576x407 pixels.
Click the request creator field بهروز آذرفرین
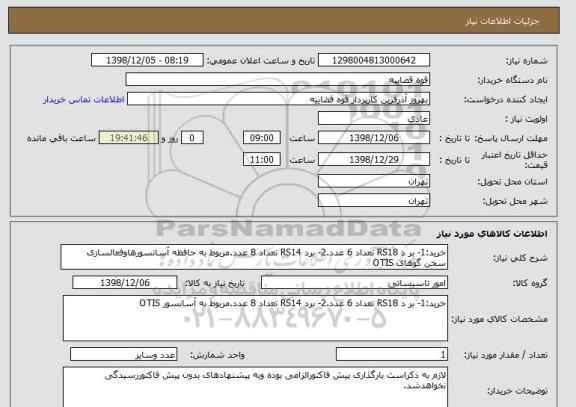click(x=278, y=99)
